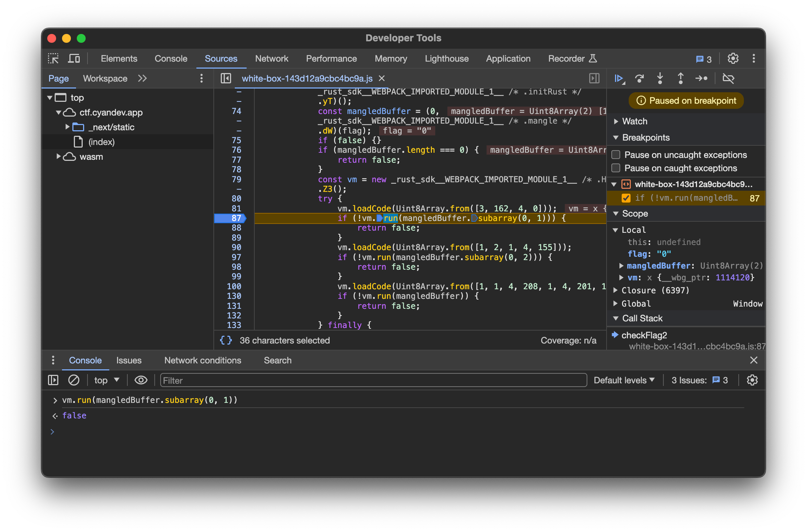Screen dimensions: 807x532
Task: Open the Performance panel
Action: point(331,58)
